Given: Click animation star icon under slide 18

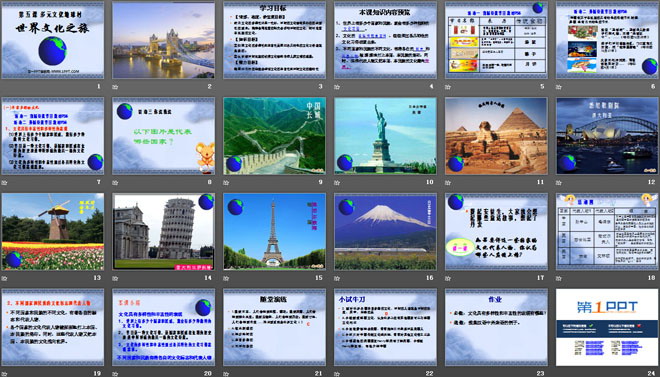Looking at the screenshot, I should coord(559,278).
